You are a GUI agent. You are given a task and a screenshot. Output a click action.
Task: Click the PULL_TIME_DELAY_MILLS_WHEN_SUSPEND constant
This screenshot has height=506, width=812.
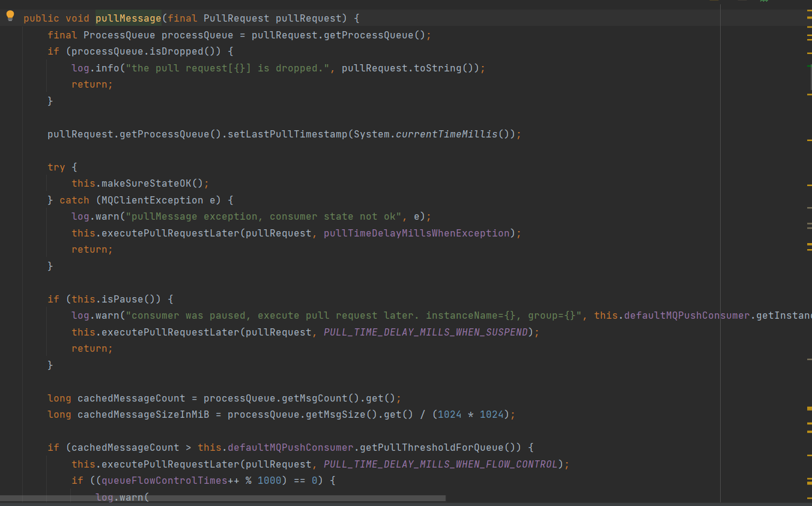tap(425, 332)
